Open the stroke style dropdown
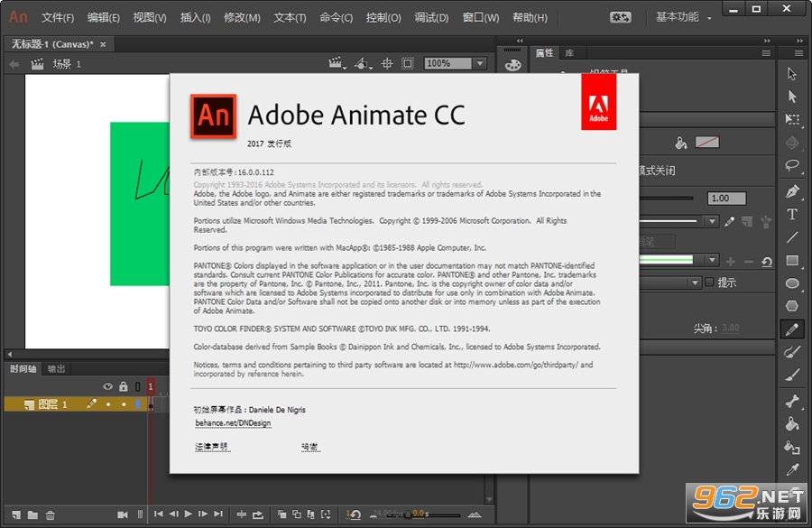The image size is (812, 528). tap(712, 221)
